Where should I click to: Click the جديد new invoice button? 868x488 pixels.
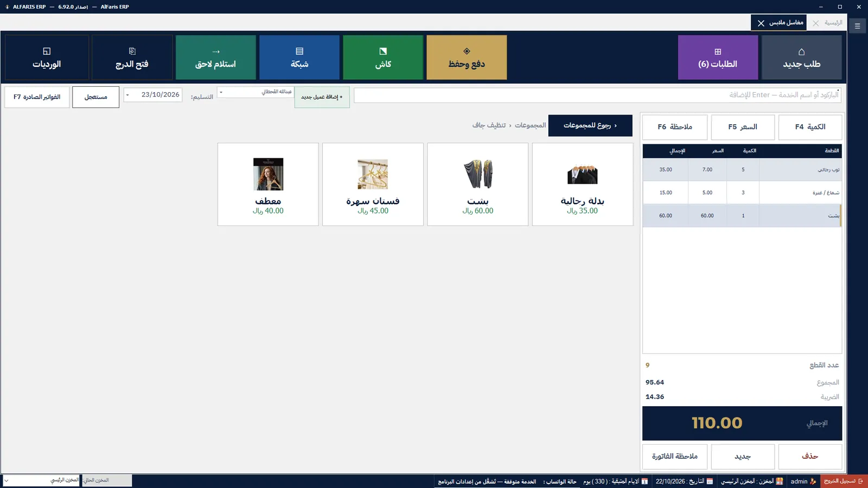743,457
